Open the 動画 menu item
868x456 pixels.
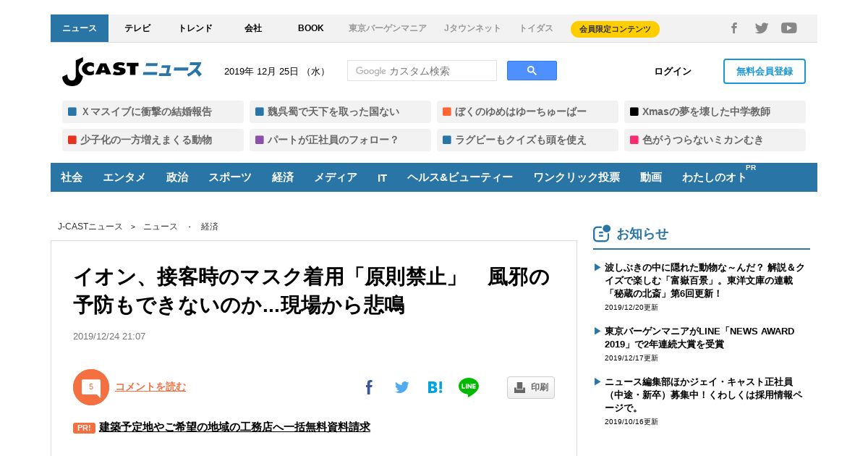[x=651, y=177]
